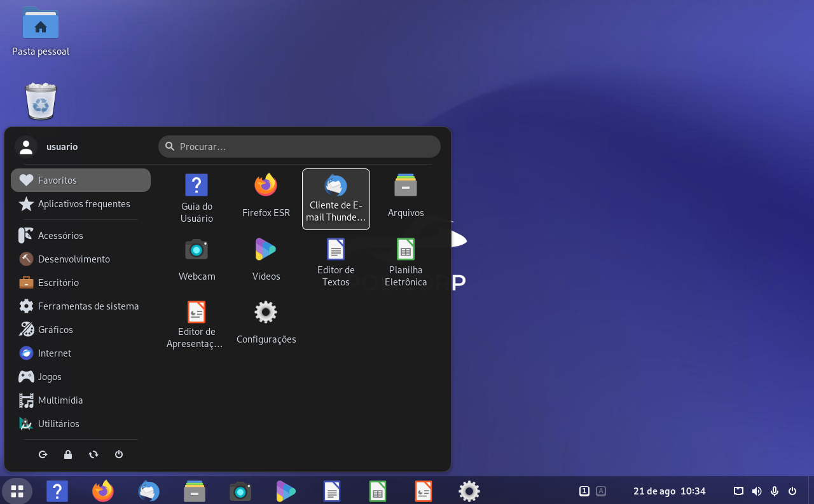Open the Internet category
Screen dimensions: 814x504
point(81,353)
